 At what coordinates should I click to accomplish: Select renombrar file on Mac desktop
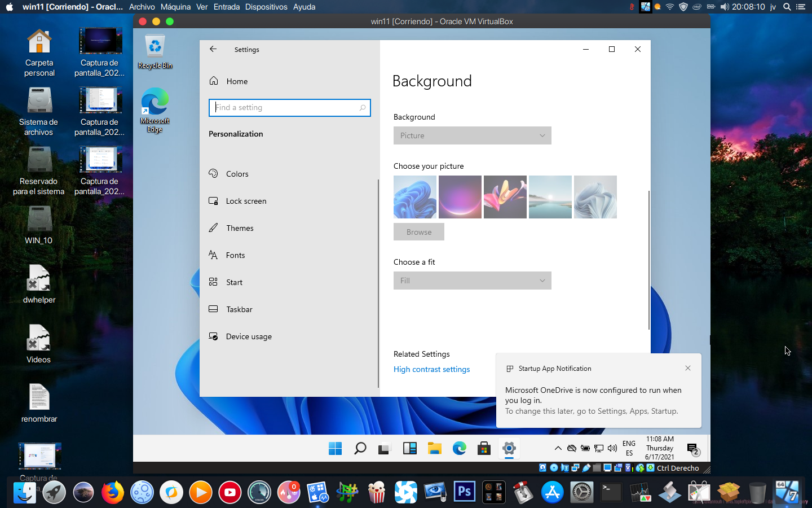click(x=39, y=403)
